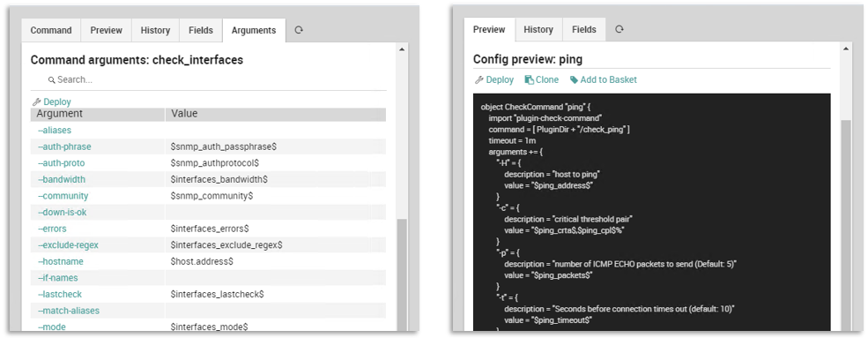Click the $interfaces_errors$ value
The height and width of the screenshot is (338, 868).
point(210,229)
